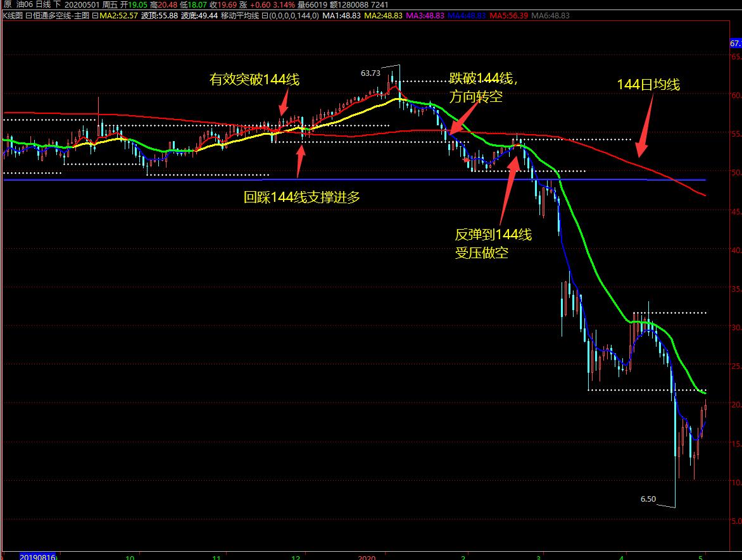Click the 2020 marker on time axis
Image resolution: width=742 pixels, height=560 pixels.
point(367,557)
